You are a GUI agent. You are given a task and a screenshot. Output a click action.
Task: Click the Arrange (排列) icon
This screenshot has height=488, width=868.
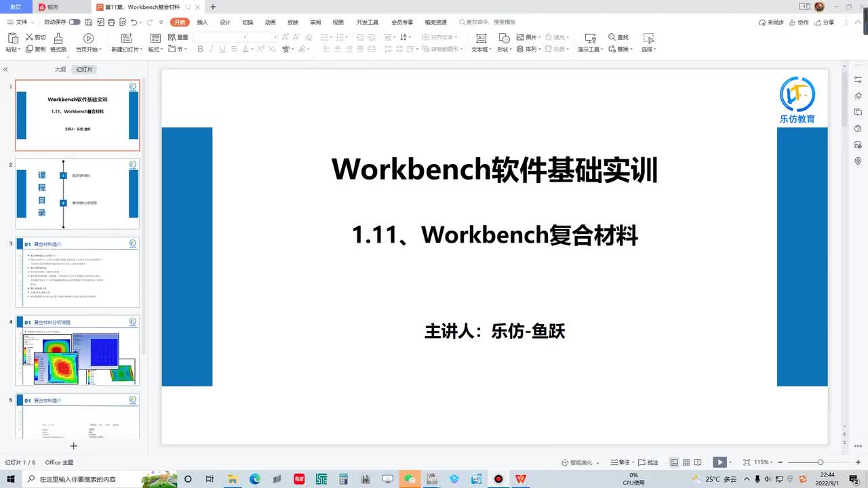click(x=520, y=49)
